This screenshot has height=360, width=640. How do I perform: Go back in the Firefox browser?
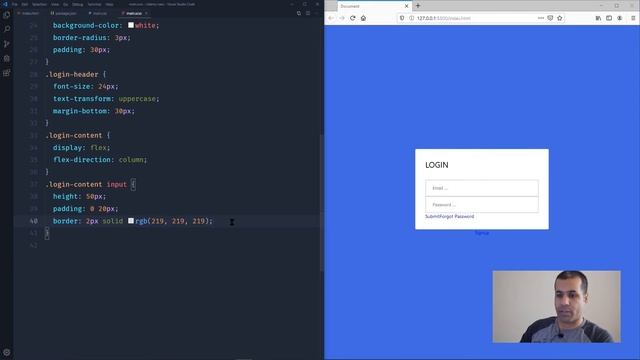[331, 18]
